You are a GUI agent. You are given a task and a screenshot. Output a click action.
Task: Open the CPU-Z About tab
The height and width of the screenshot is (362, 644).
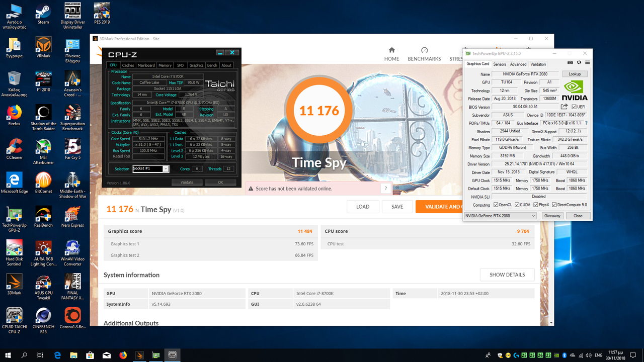(x=226, y=65)
